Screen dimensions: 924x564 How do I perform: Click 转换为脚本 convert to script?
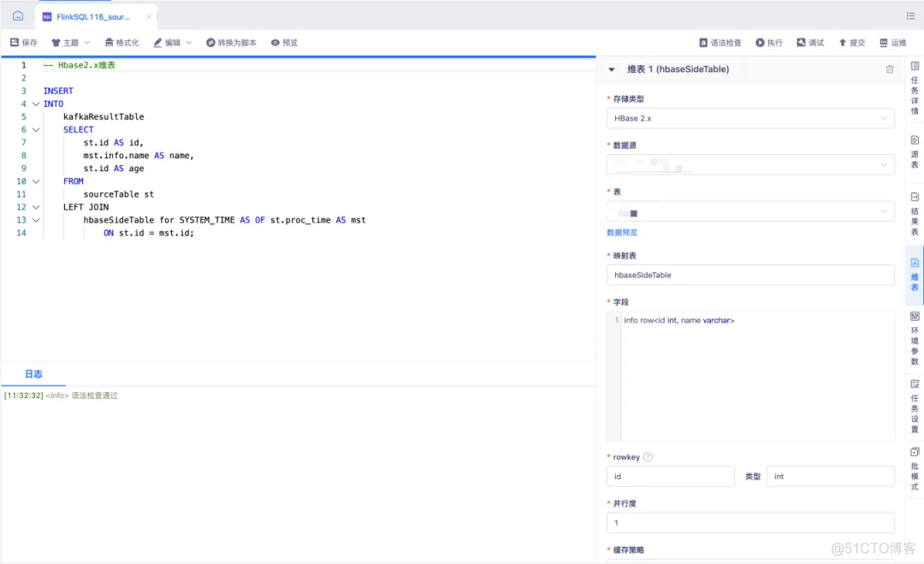pyautogui.click(x=231, y=43)
